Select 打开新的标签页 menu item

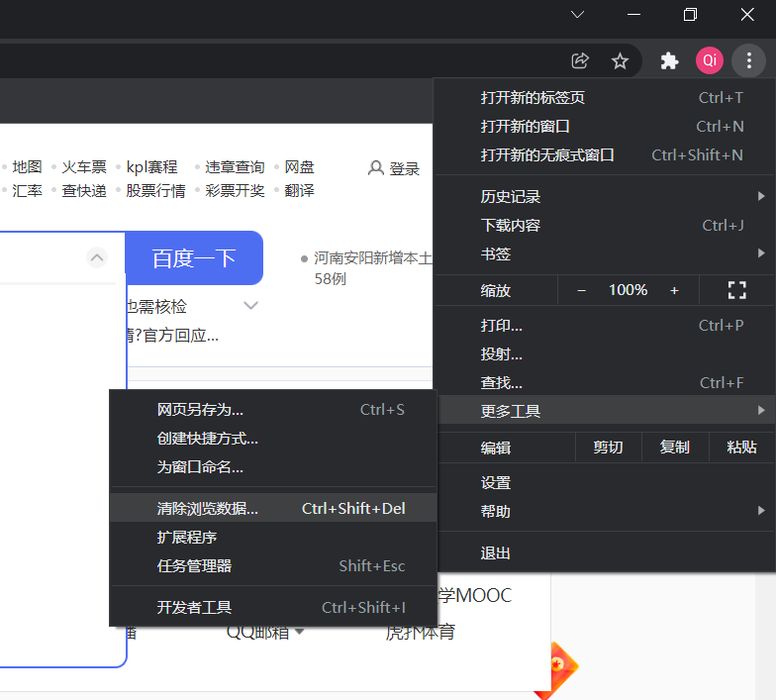[604, 97]
